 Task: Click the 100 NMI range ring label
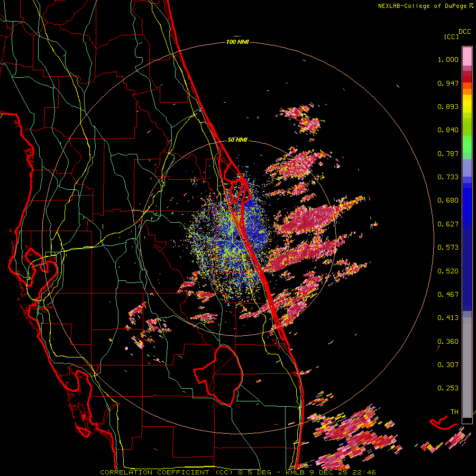(x=237, y=42)
